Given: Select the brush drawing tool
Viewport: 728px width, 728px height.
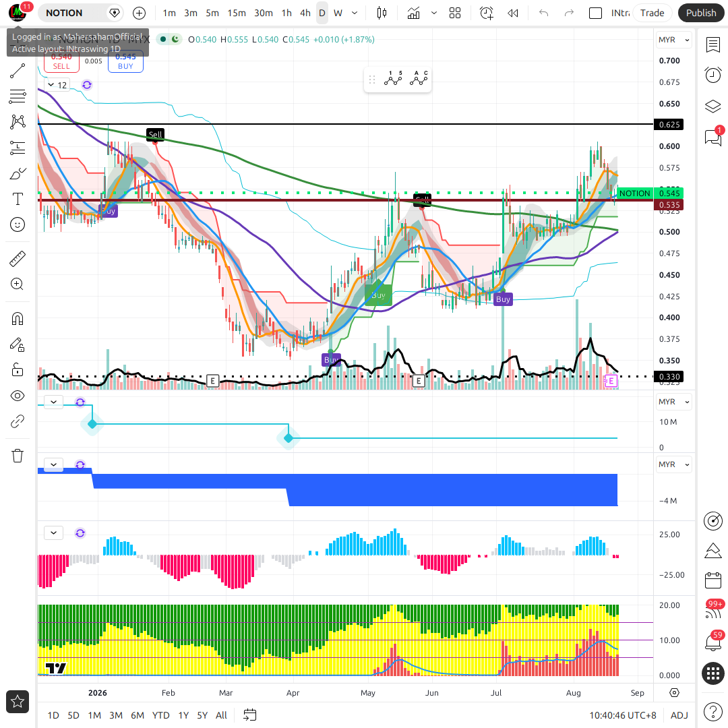Looking at the screenshot, I should pos(17,174).
